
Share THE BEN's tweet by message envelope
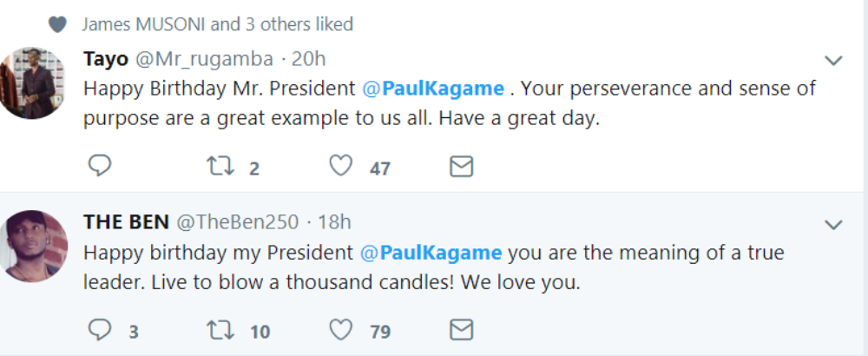click(x=461, y=330)
